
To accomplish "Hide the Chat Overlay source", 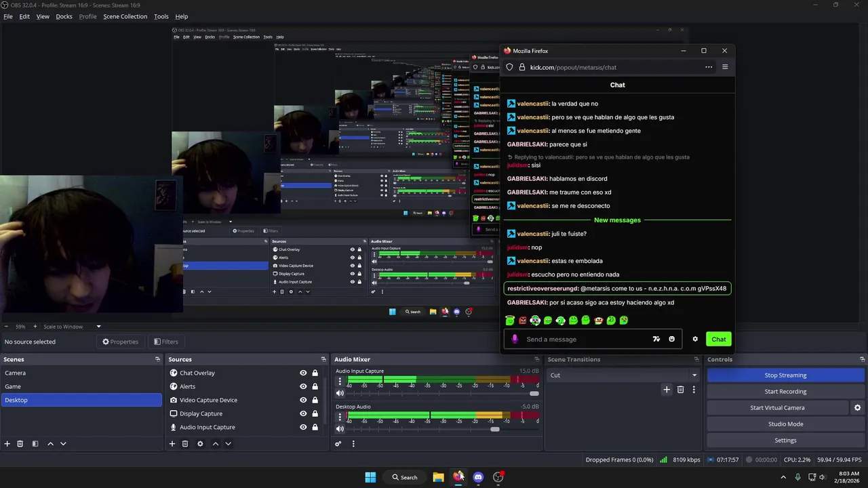I will tap(303, 373).
